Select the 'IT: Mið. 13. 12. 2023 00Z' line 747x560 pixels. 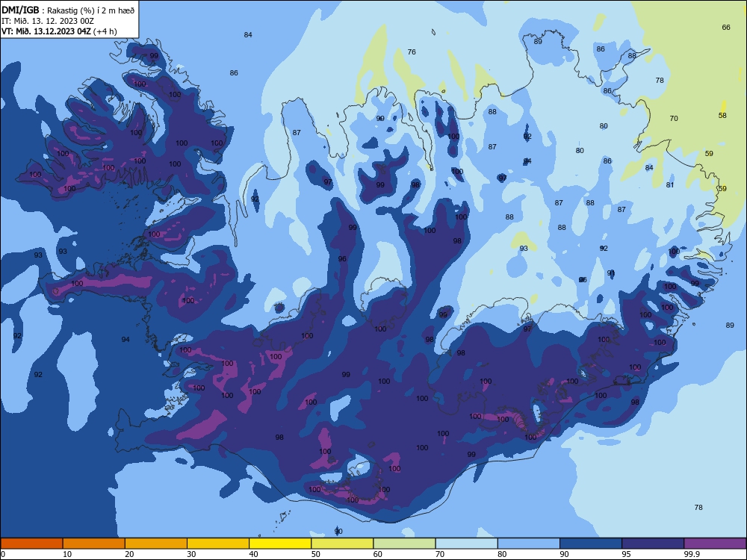point(48,21)
